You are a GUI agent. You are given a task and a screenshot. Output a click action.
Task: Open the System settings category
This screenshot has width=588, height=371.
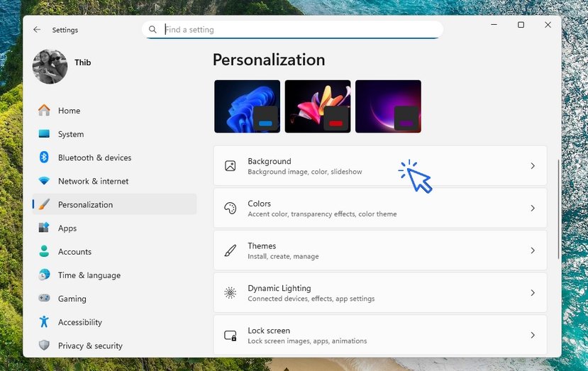coord(70,134)
